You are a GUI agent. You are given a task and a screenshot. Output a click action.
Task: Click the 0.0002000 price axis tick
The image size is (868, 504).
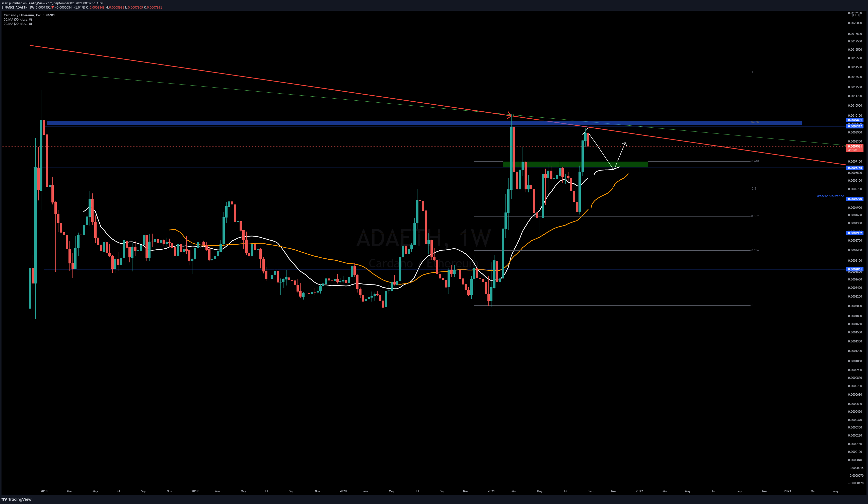click(855, 306)
